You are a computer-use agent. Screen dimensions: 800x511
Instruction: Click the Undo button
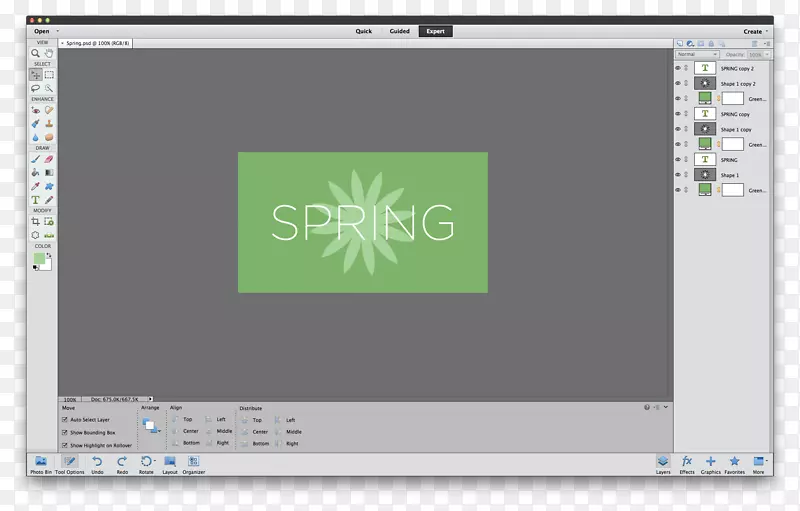tap(97, 465)
